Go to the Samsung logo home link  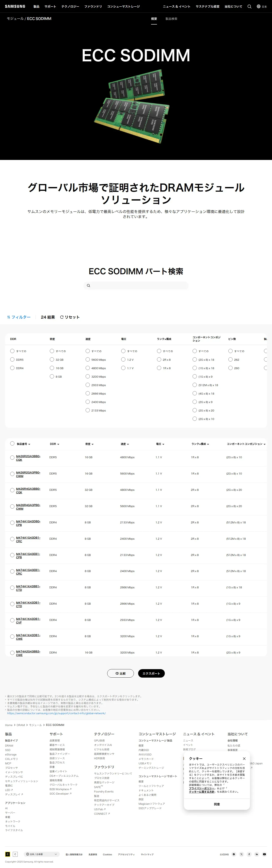coord(15,6)
